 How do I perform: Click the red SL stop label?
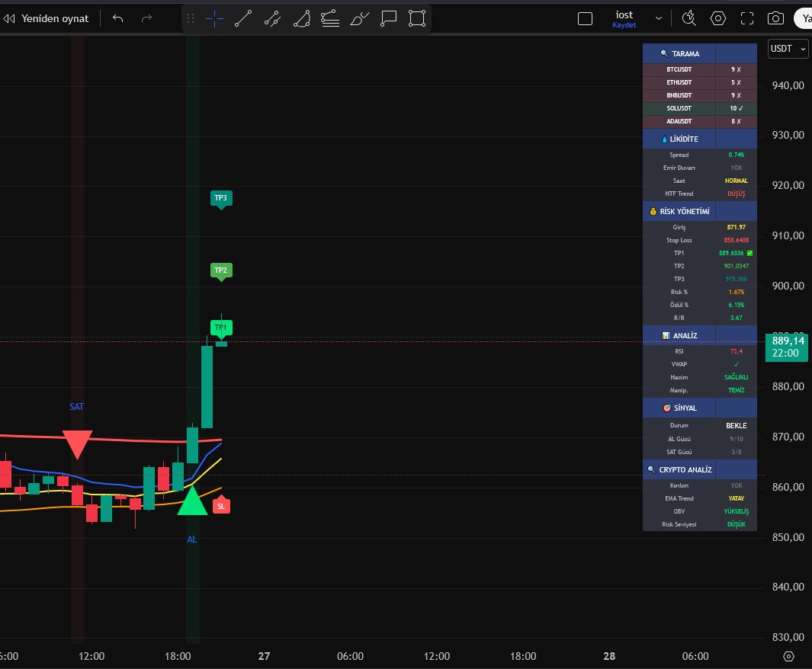point(221,505)
